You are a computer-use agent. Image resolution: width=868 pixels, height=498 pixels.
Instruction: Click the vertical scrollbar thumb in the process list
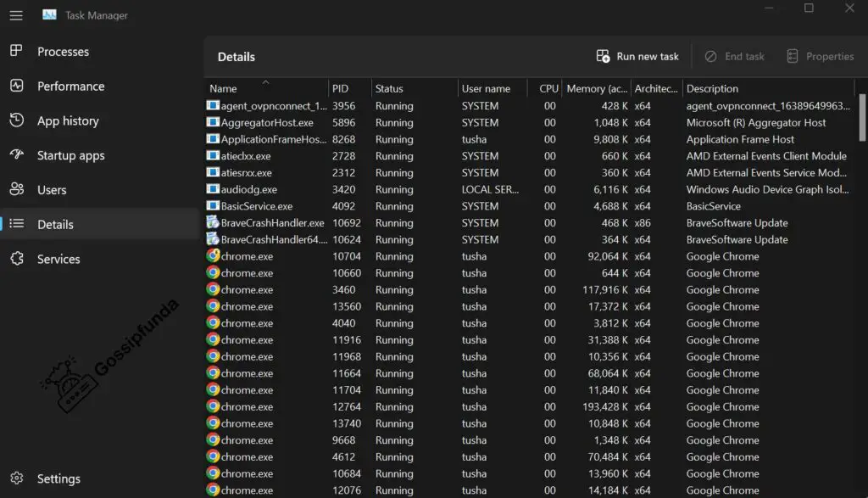[862, 117]
